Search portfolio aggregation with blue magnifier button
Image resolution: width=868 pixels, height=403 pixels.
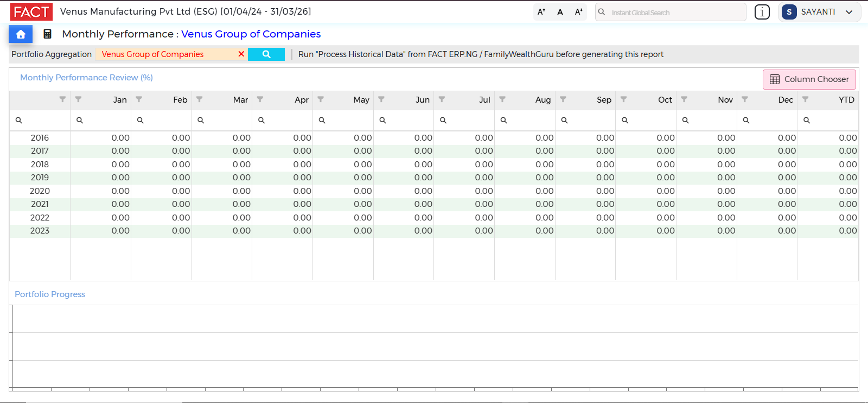[x=266, y=54]
